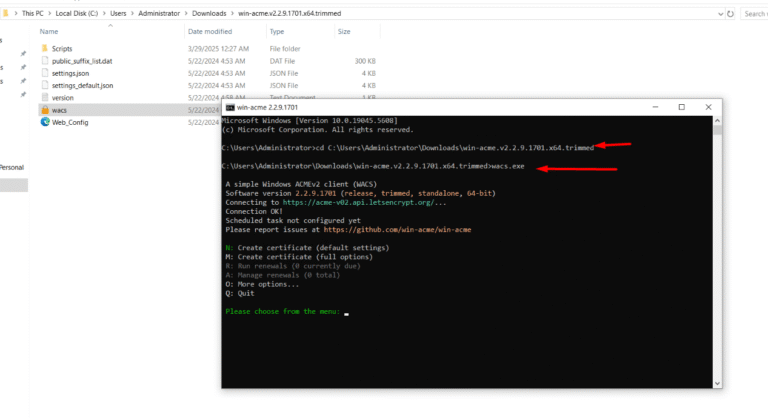This screenshot has width=768, height=418.
Task: Sort files by Date modified column
Action: [x=210, y=31]
